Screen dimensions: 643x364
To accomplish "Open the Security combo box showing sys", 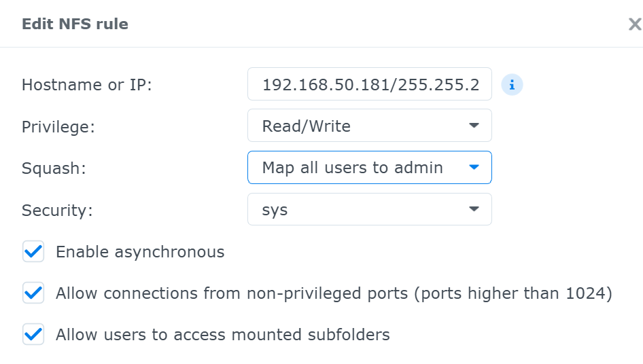I will coord(360,210).
